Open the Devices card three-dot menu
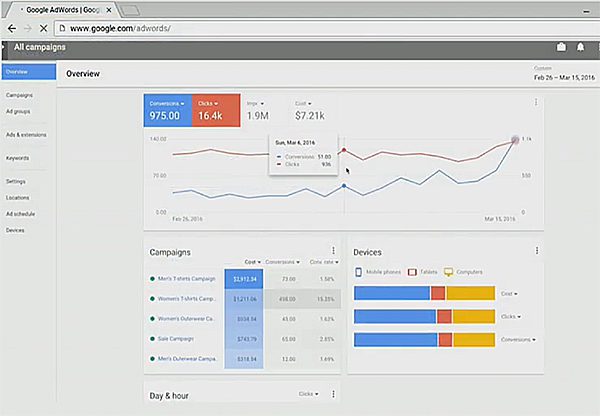 pos(537,250)
